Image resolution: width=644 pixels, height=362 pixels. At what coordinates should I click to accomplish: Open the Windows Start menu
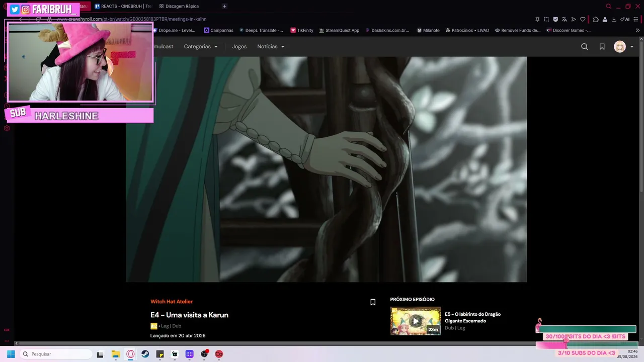pyautogui.click(x=11, y=354)
